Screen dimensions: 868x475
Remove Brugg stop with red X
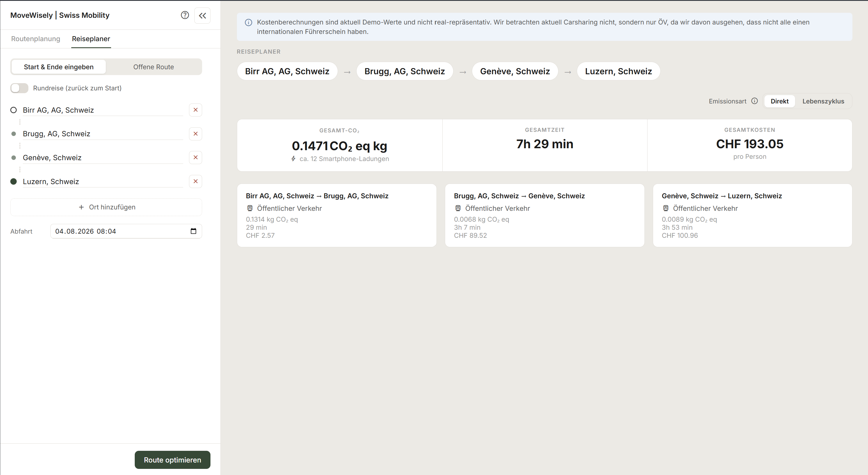click(195, 134)
